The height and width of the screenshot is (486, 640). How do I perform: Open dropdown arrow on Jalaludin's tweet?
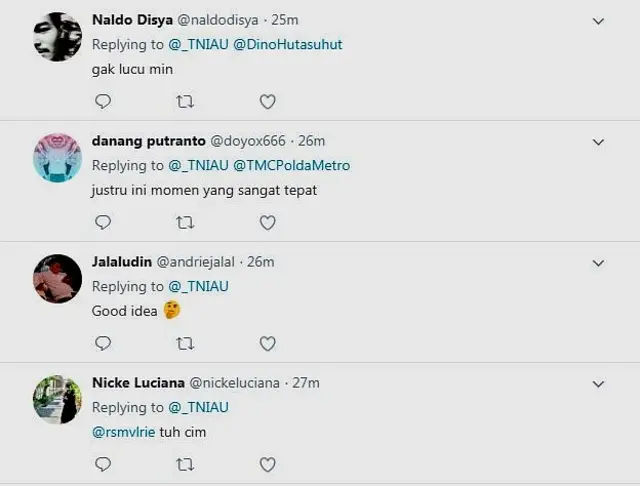pyautogui.click(x=598, y=263)
